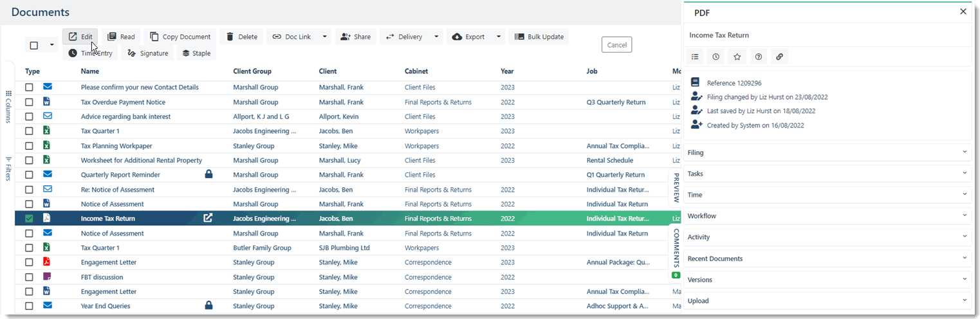The image size is (980, 319).
Task: Click the Cancel button
Action: pos(616,45)
